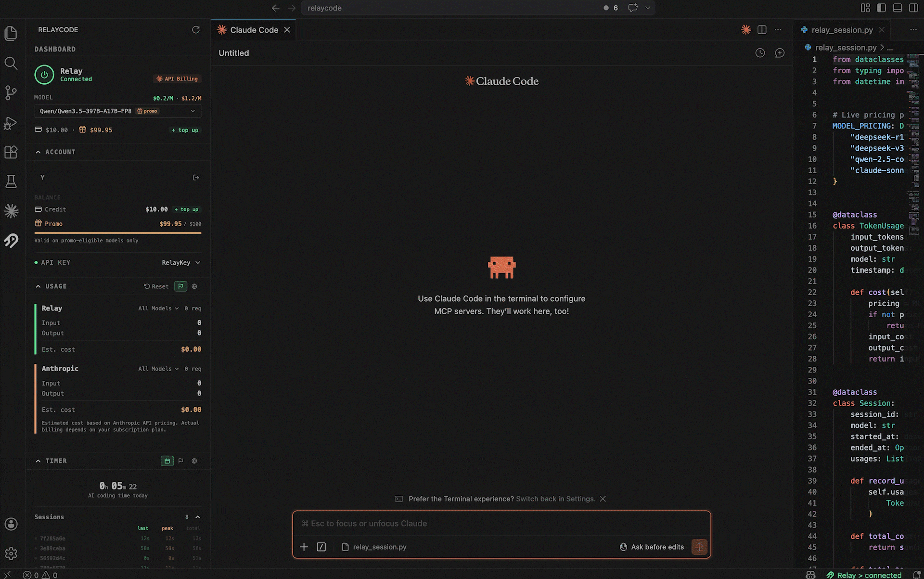924x579 pixels.
Task: Open Source Control view
Action: tap(11, 93)
